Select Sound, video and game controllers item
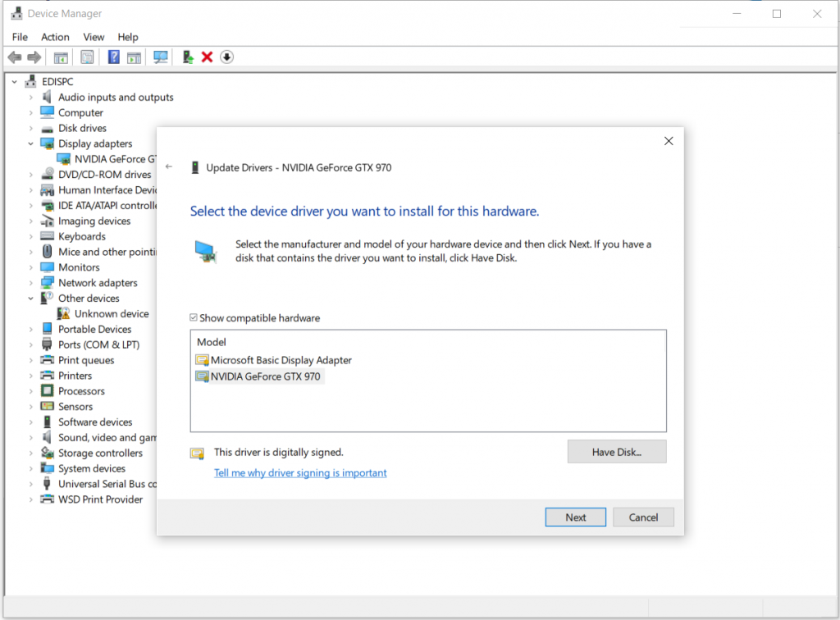The width and height of the screenshot is (840, 620). 107,437
